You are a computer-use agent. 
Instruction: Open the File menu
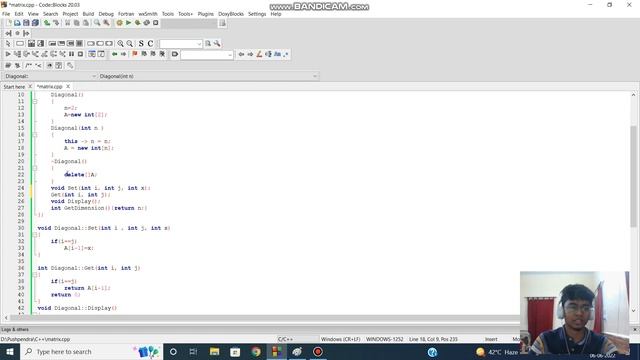click(x=6, y=14)
